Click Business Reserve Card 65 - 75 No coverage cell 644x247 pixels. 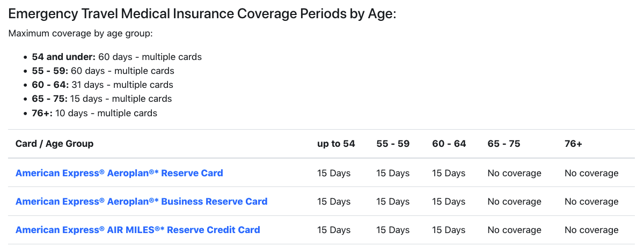click(x=514, y=201)
